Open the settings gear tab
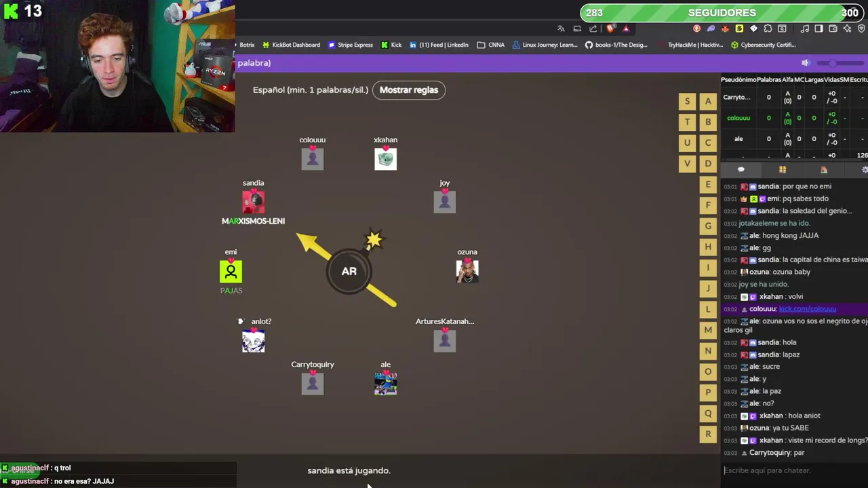The image size is (868, 488). [x=864, y=169]
